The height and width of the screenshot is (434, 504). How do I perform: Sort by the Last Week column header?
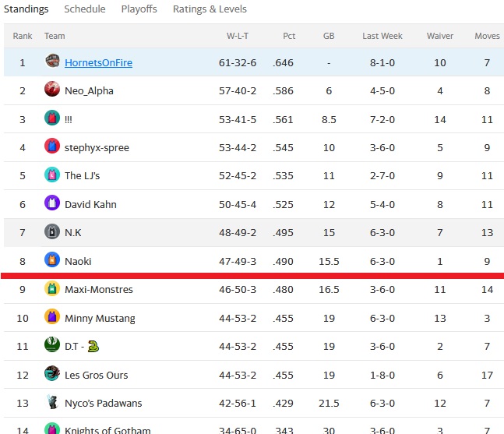pyautogui.click(x=382, y=36)
